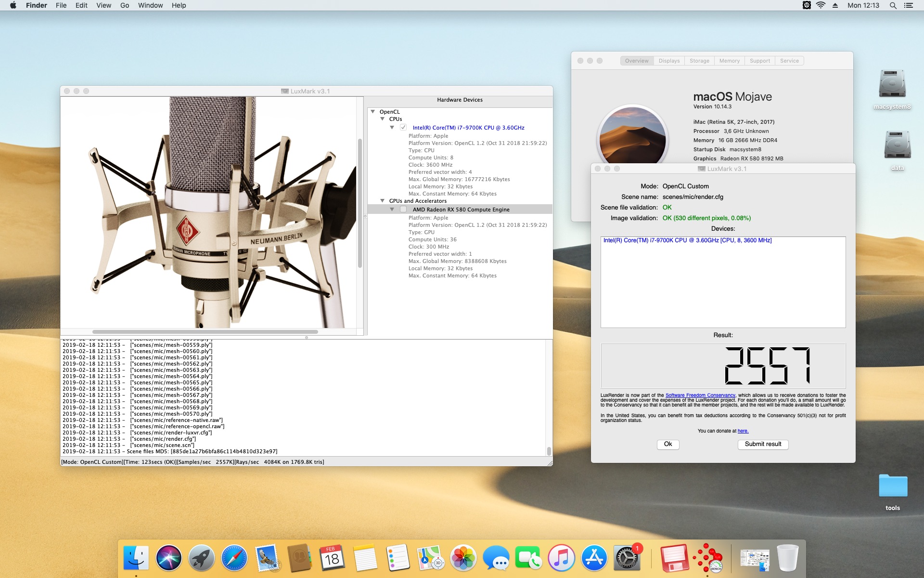Open Safari from the Dock
The width and height of the screenshot is (924, 578).
tap(234, 558)
